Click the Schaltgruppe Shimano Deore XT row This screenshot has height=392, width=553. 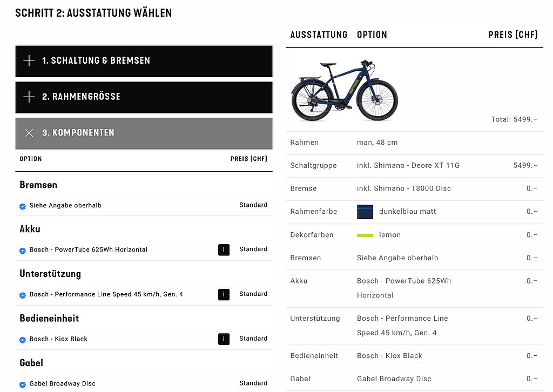pyautogui.click(x=414, y=165)
